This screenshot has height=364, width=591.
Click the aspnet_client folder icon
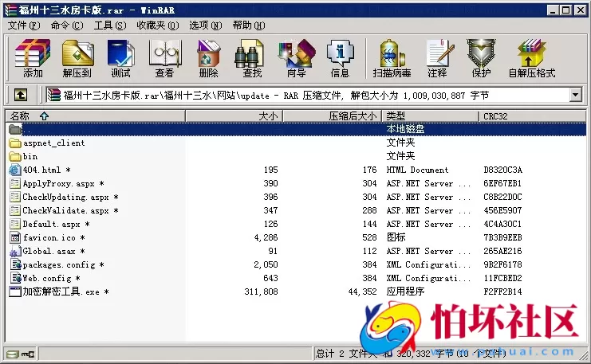15,143
